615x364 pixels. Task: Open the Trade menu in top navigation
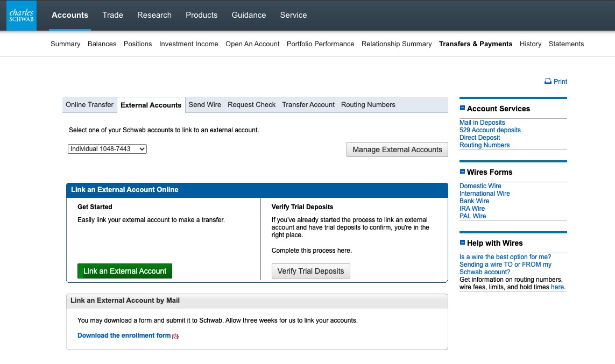click(112, 15)
